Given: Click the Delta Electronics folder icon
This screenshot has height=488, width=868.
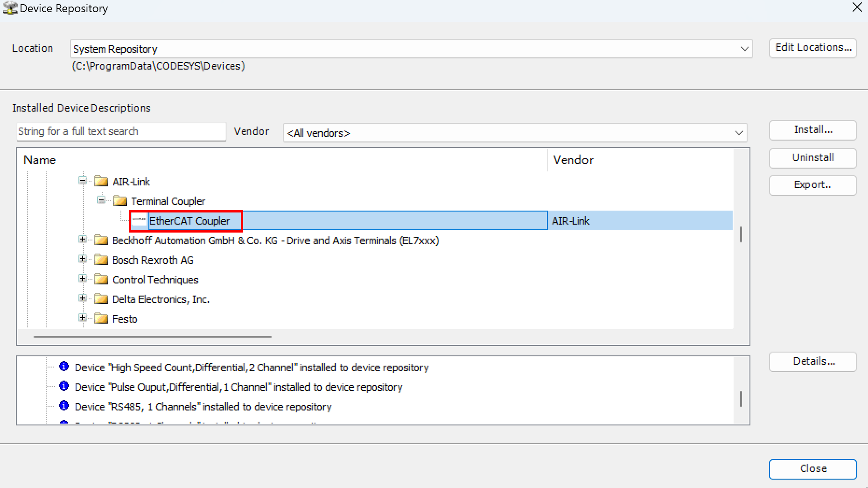Looking at the screenshot, I should pos(101,299).
